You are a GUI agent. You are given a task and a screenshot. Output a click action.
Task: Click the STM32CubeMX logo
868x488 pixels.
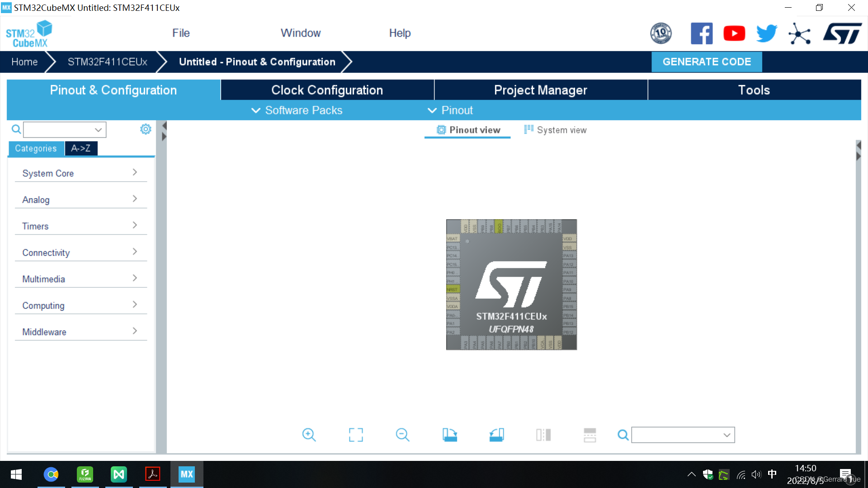[29, 34]
